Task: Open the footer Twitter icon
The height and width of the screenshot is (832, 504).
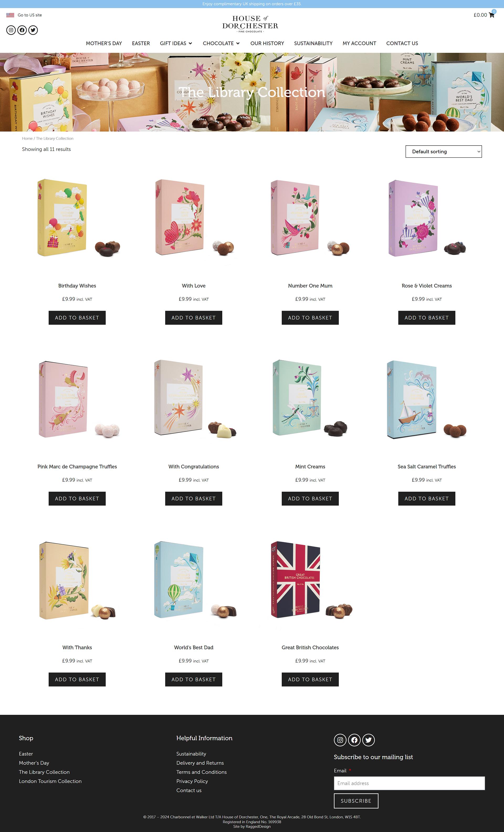Action: pyautogui.click(x=368, y=740)
